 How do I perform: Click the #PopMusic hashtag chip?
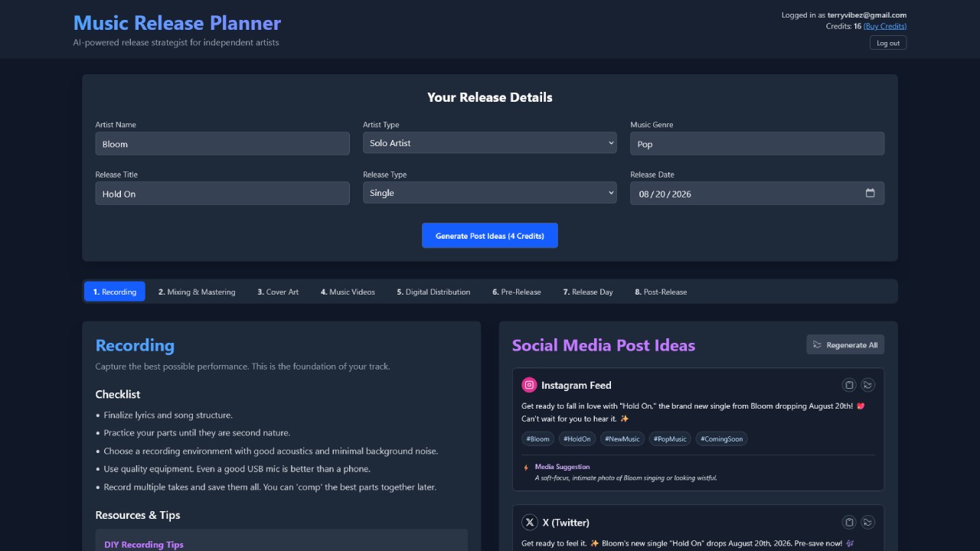670,439
